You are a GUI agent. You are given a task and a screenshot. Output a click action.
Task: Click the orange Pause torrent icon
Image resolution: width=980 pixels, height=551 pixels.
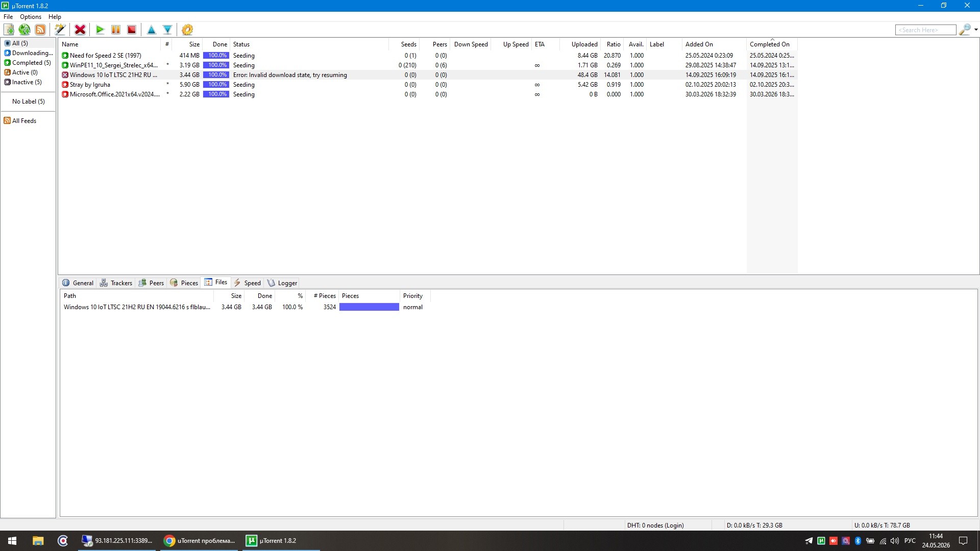tap(116, 30)
